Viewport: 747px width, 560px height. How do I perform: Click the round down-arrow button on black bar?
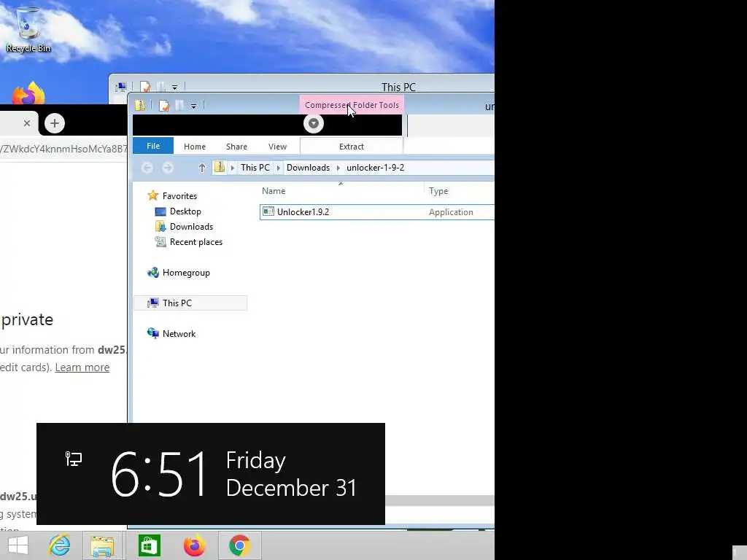pos(314,124)
